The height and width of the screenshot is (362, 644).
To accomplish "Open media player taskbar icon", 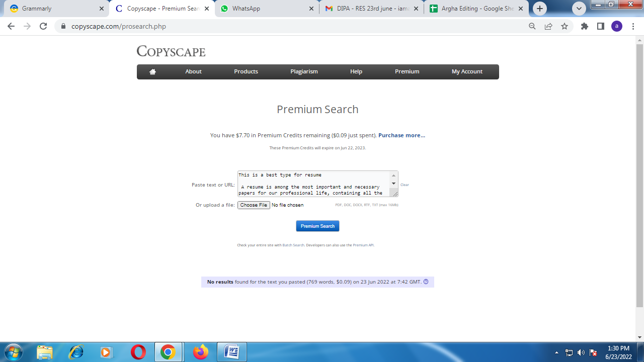I will (106, 352).
